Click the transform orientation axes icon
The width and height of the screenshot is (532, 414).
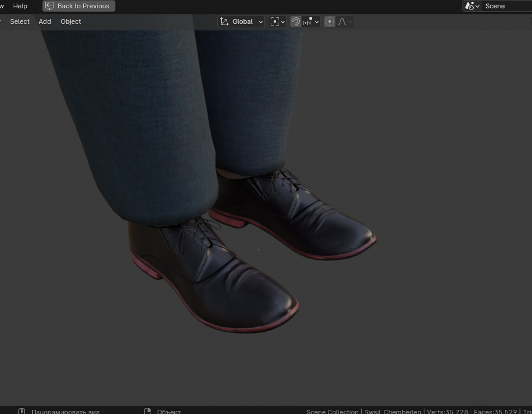[224, 21]
